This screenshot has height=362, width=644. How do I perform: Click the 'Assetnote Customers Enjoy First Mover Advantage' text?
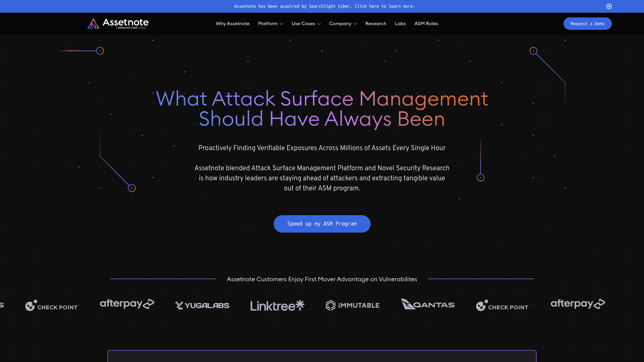coord(322,279)
